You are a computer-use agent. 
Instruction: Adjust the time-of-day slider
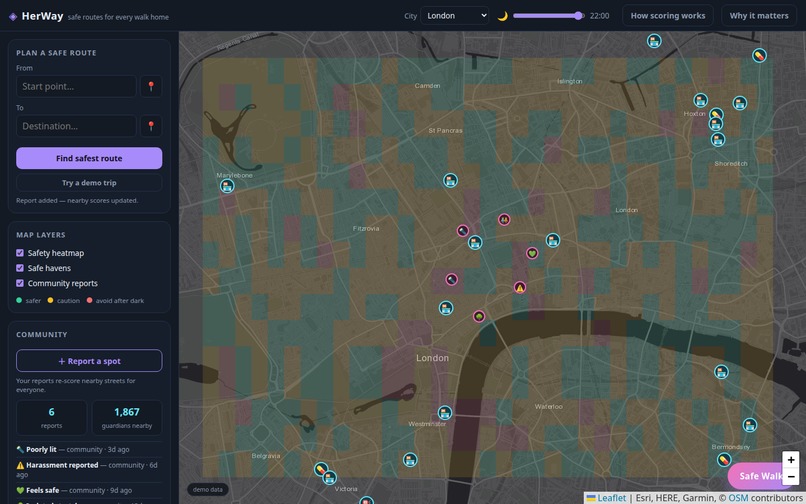pyautogui.click(x=548, y=16)
